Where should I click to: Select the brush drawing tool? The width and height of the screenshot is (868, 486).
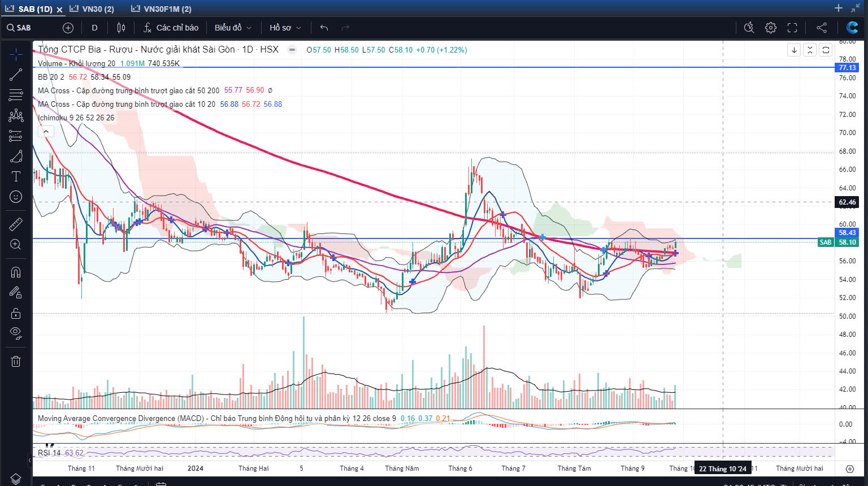pos(16,156)
